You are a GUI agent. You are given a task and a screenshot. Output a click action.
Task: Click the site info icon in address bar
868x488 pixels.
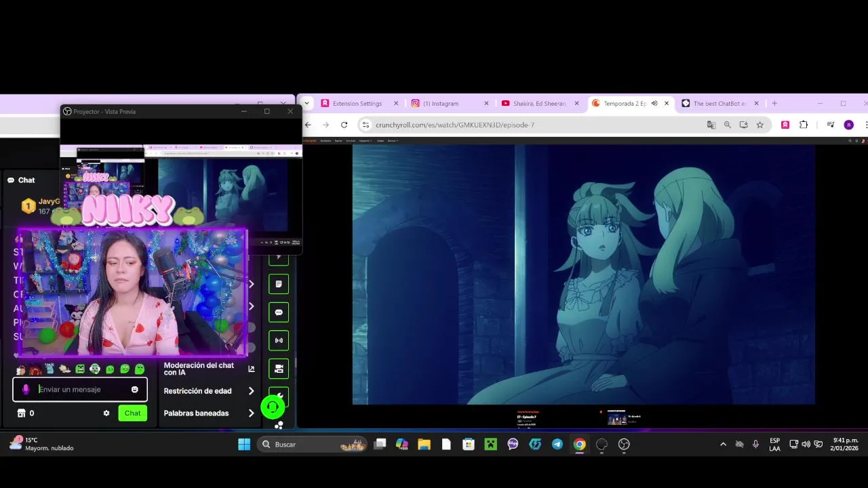(366, 125)
